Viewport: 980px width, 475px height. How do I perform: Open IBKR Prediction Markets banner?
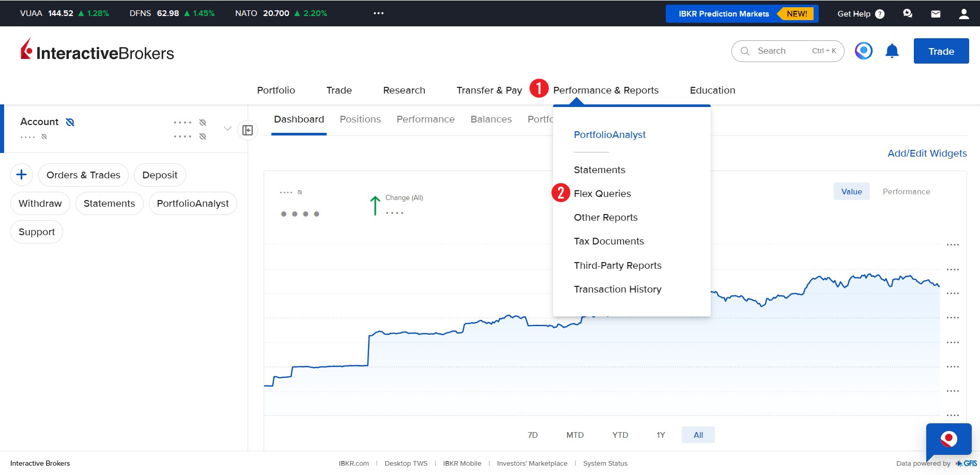click(742, 14)
